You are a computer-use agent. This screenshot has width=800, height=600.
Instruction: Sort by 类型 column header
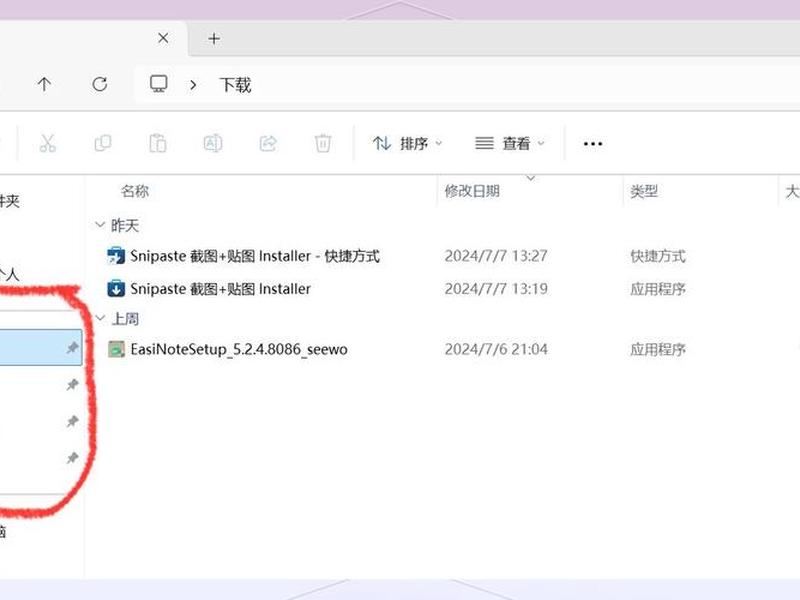[644, 191]
